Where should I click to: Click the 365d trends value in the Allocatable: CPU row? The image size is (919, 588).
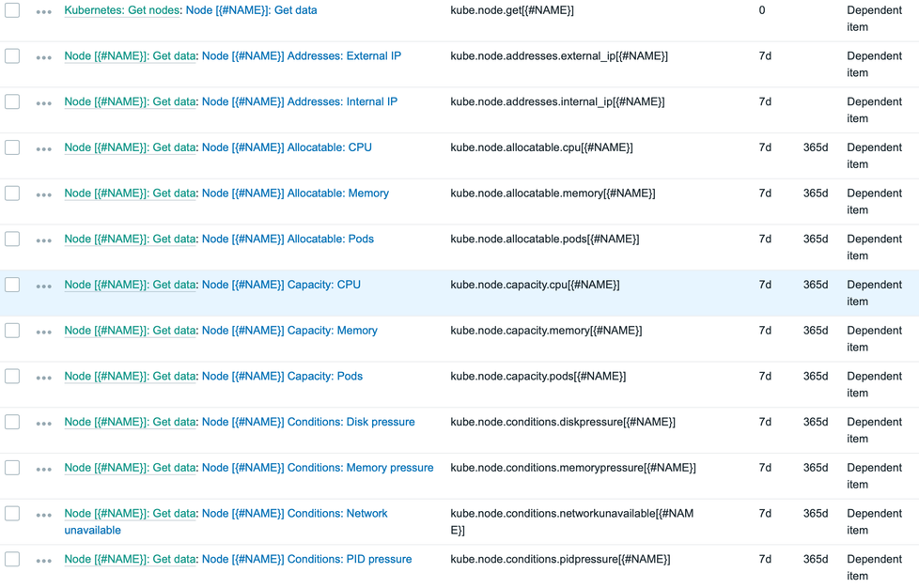[x=816, y=147]
